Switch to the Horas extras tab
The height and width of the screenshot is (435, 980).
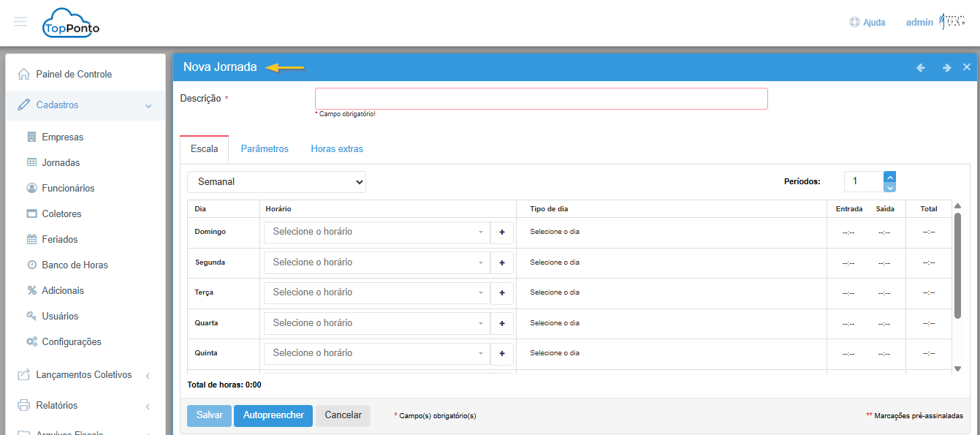tap(337, 148)
